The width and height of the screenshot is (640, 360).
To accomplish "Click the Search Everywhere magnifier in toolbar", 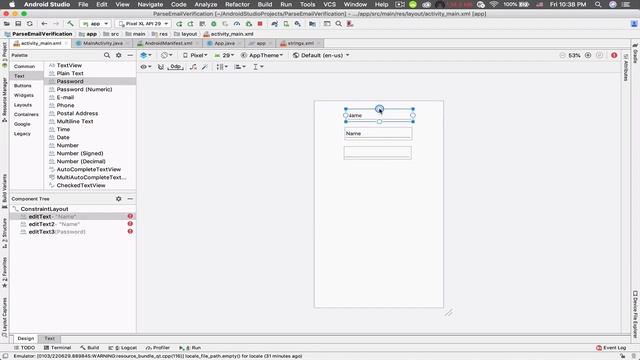I will tap(338, 24).
